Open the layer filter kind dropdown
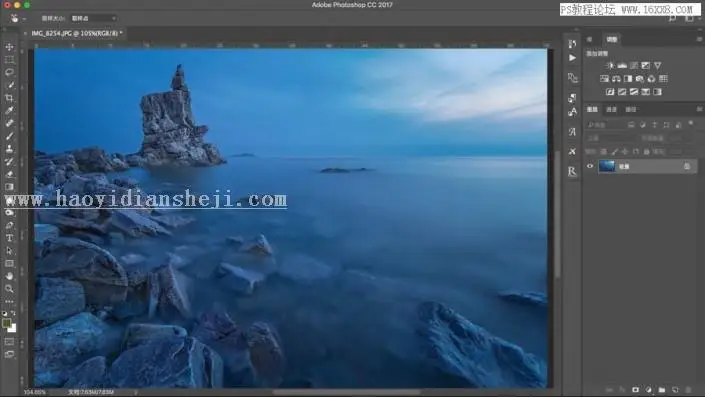The height and width of the screenshot is (397, 705). pyautogui.click(x=605, y=125)
